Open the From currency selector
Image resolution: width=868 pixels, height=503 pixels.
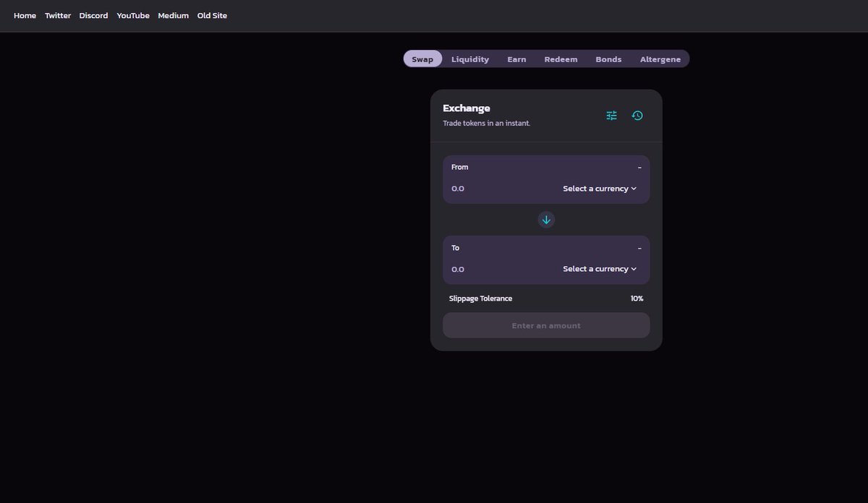[x=600, y=189]
